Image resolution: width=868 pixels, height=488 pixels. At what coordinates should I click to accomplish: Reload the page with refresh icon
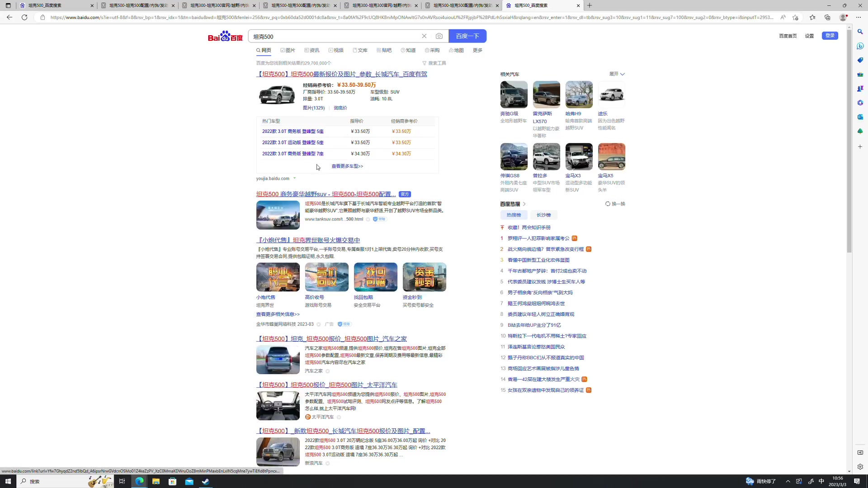(x=24, y=17)
